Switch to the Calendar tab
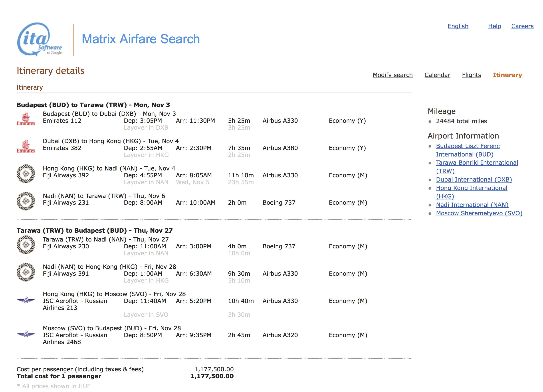 (x=437, y=75)
